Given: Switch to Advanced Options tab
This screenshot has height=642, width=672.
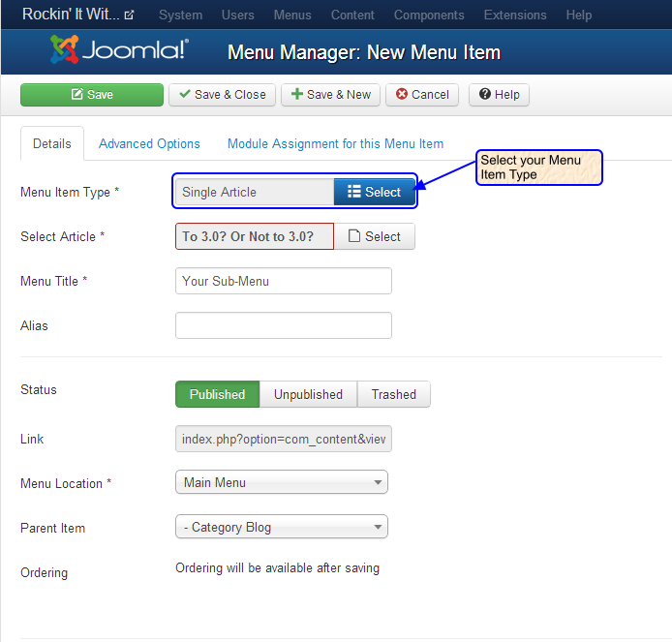Looking at the screenshot, I should pyautogui.click(x=149, y=143).
